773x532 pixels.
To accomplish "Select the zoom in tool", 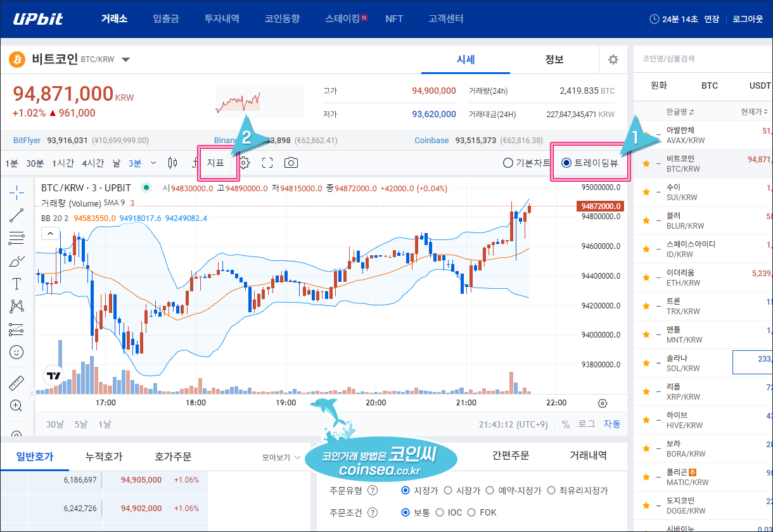I will pos(16,405).
